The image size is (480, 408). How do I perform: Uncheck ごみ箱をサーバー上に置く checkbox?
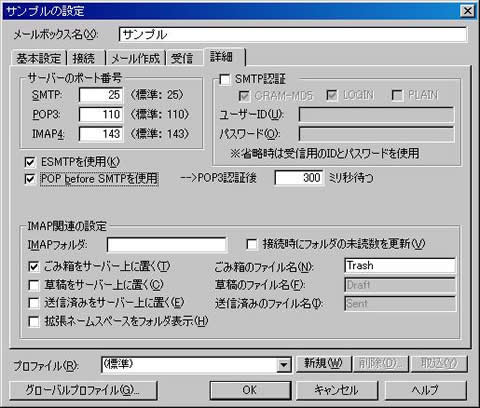34,266
